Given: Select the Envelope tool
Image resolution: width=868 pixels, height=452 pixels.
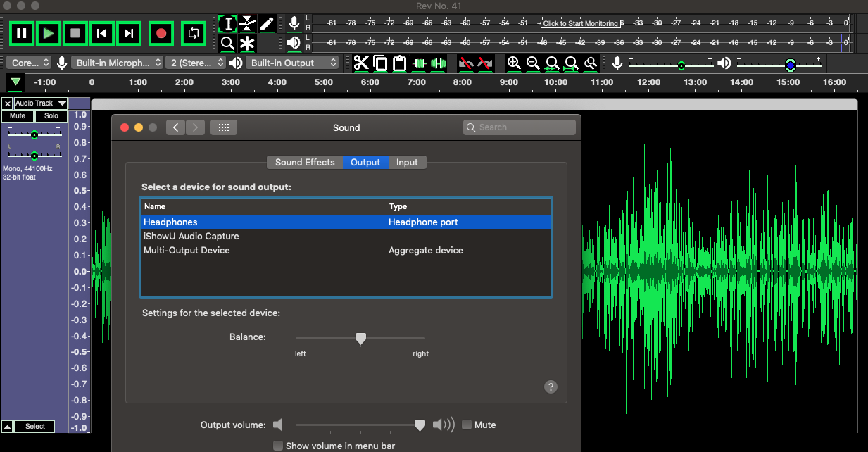Looking at the screenshot, I should 246,23.
